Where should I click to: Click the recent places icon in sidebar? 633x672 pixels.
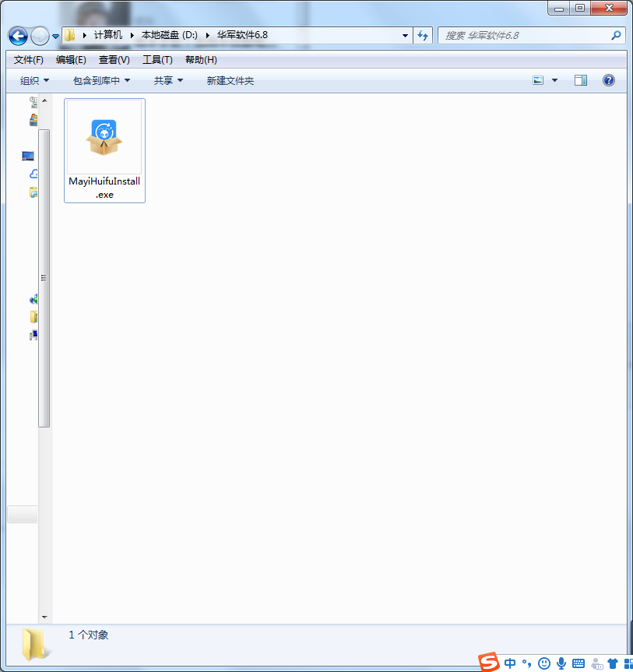33,102
